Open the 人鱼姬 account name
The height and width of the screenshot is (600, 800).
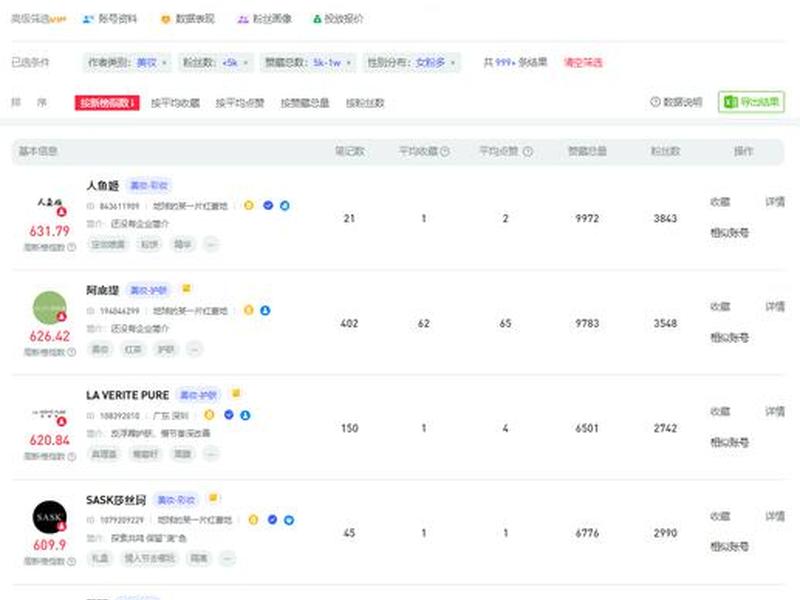103,186
